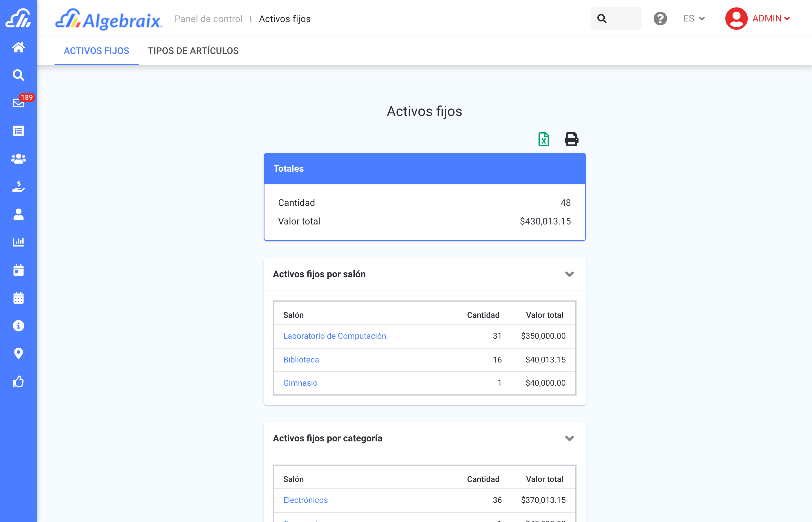Viewport: 812px width, 522px height.
Task: Open the location map pin in sidebar
Action: (19, 353)
